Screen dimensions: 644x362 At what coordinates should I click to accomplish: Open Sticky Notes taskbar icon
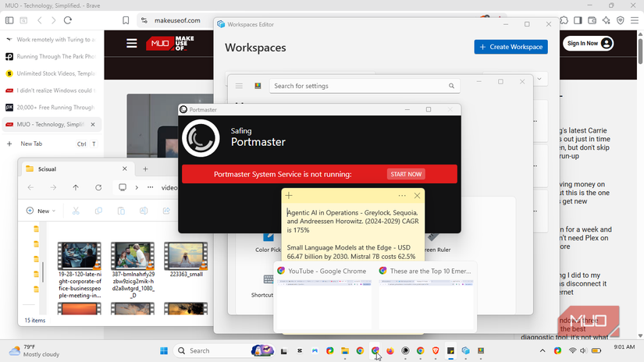[x=450, y=350]
